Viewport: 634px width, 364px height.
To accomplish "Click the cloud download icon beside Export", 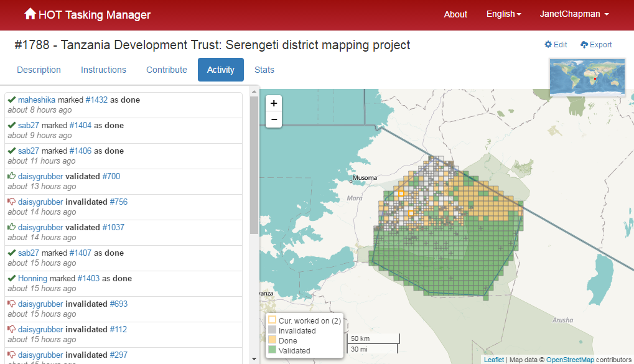I will tap(584, 45).
